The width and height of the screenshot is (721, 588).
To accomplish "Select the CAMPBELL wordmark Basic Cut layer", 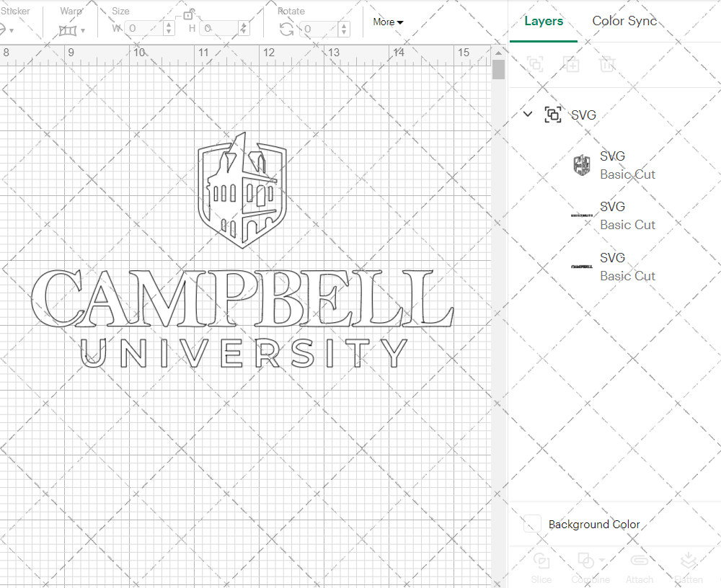I will [627, 267].
